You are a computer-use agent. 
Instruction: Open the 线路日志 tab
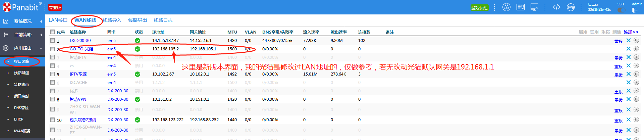[x=163, y=20]
